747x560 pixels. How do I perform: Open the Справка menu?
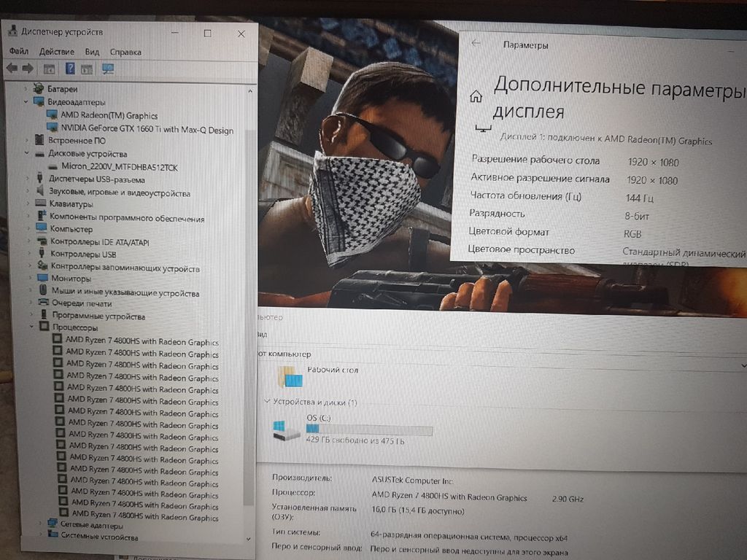(125, 52)
